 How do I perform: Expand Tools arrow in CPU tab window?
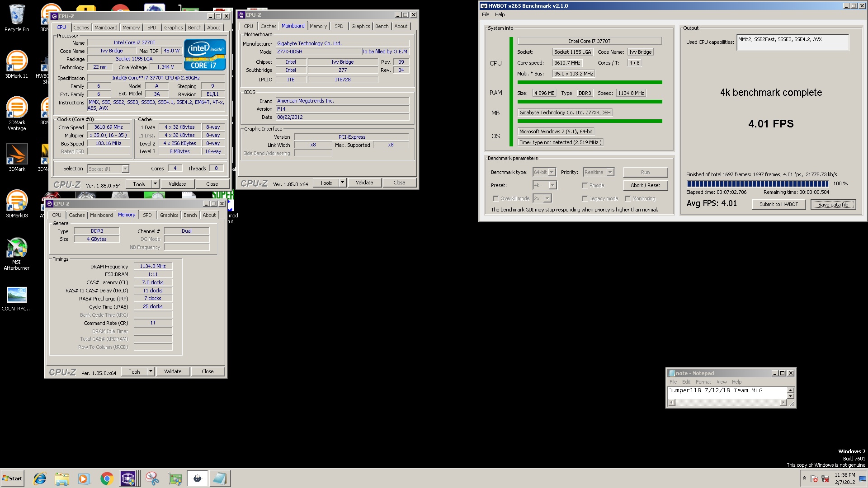[x=155, y=184]
